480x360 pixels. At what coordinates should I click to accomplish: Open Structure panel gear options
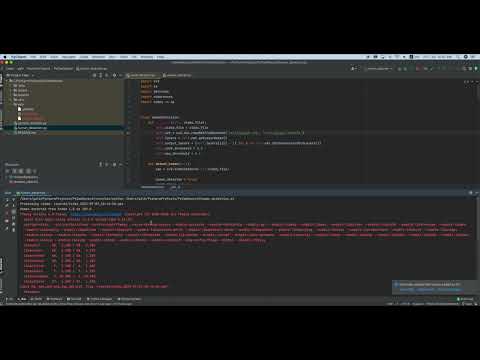coord(114,164)
